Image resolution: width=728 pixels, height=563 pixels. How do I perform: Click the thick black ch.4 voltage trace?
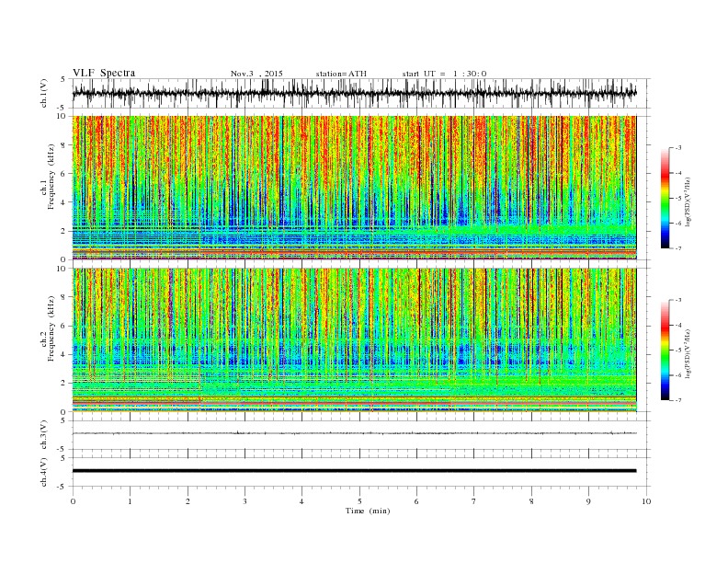354,471
